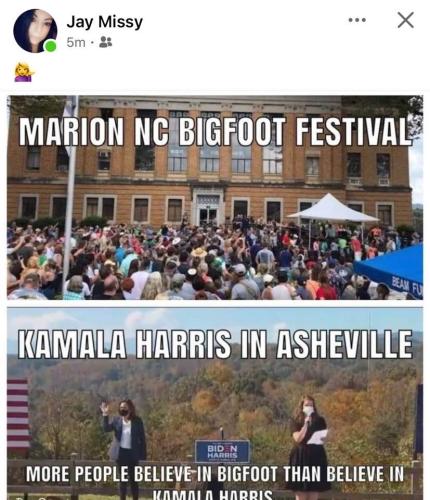
Task: Open Jay Missy's profile name link
Action: coord(104,22)
